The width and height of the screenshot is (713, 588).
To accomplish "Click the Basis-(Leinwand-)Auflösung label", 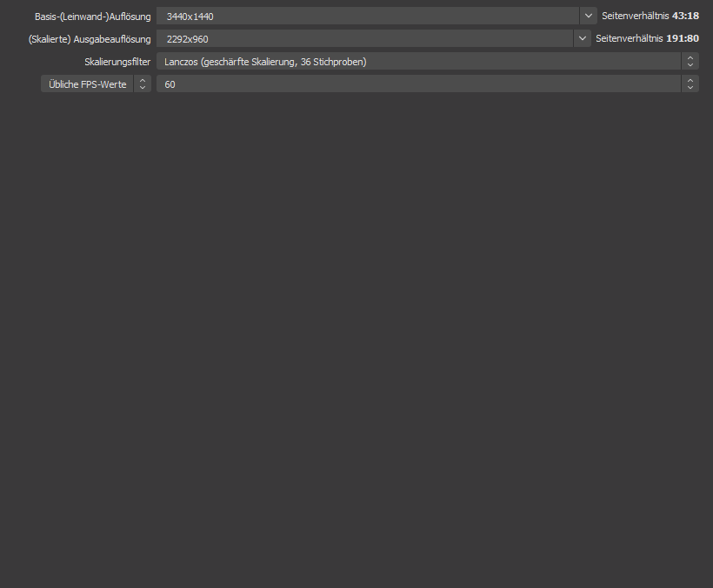I will 92,17.
